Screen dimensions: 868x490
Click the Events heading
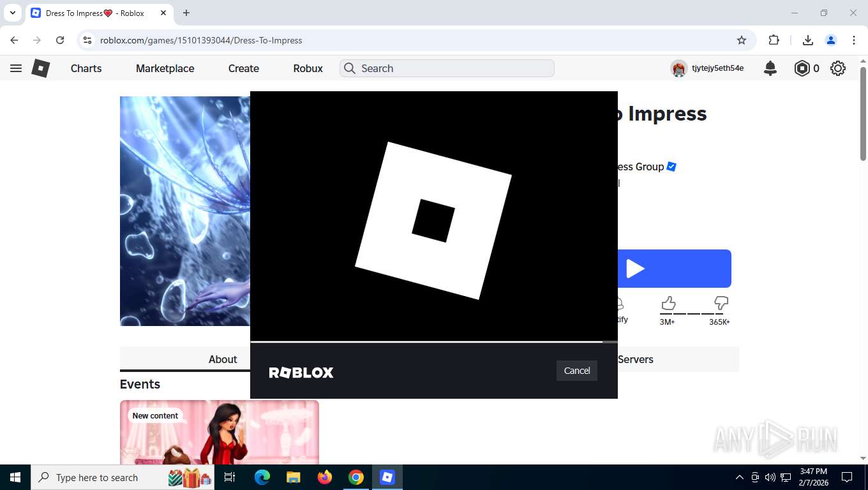click(140, 384)
